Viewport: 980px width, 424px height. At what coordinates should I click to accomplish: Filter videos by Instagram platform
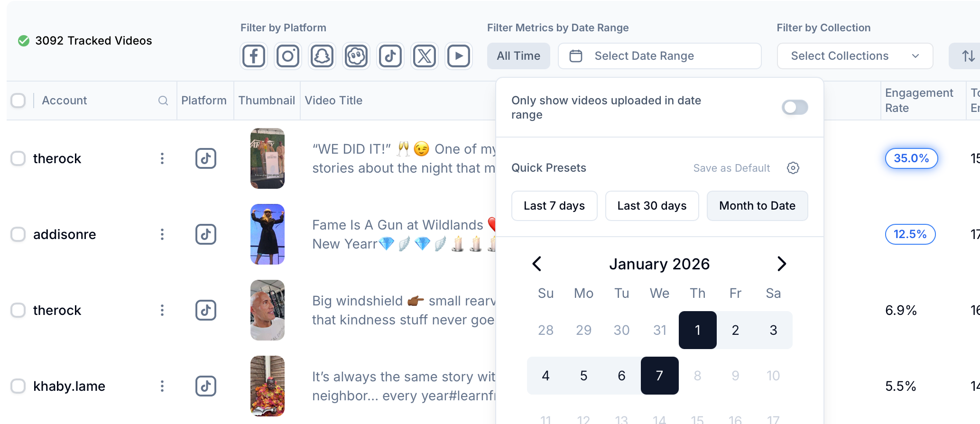[288, 56]
